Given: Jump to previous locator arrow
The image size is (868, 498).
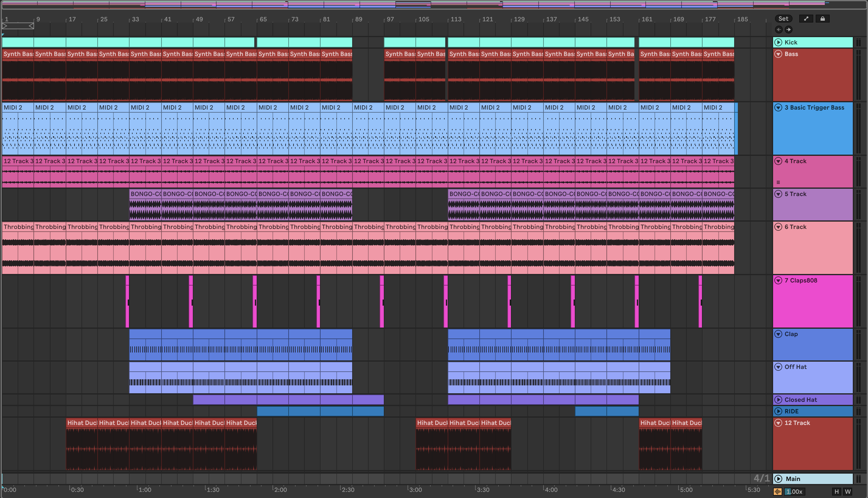Looking at the screenshot, I should (x=779, y=30).
